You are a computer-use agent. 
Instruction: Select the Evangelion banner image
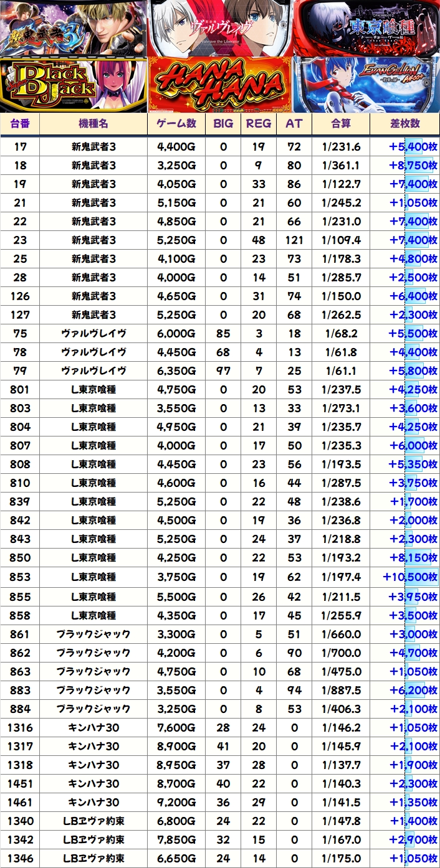366,85
